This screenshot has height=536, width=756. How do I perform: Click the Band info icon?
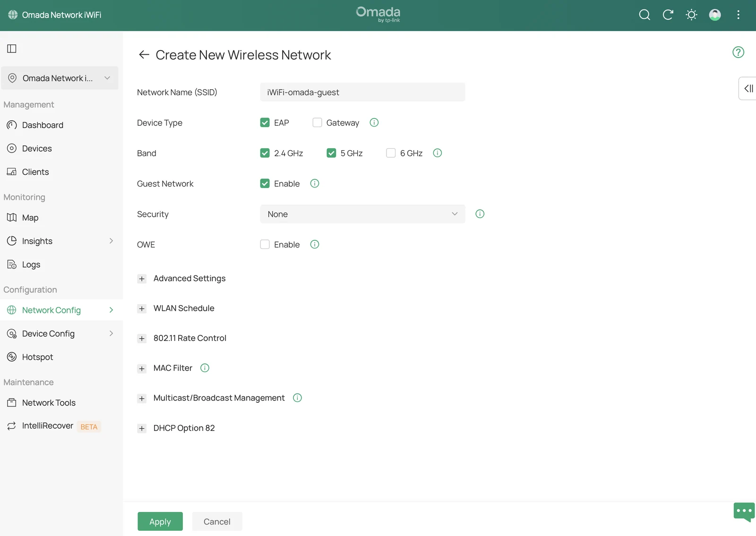point(438,153)
